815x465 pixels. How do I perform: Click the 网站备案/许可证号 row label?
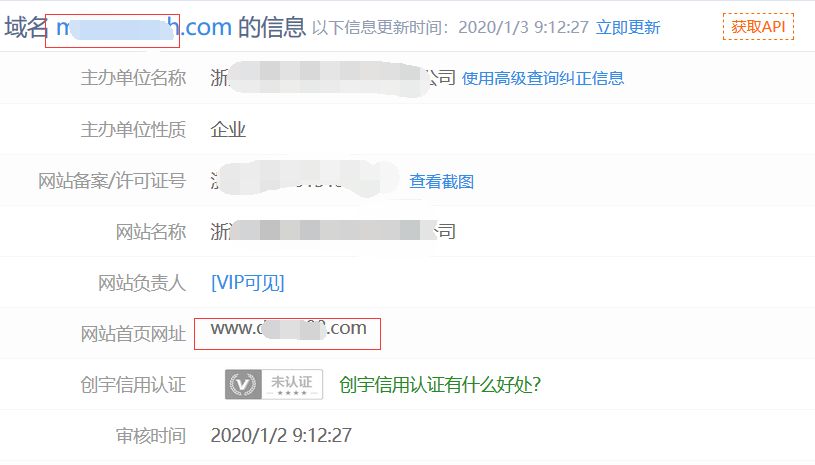pyautogui.click(x=112, y=181)
